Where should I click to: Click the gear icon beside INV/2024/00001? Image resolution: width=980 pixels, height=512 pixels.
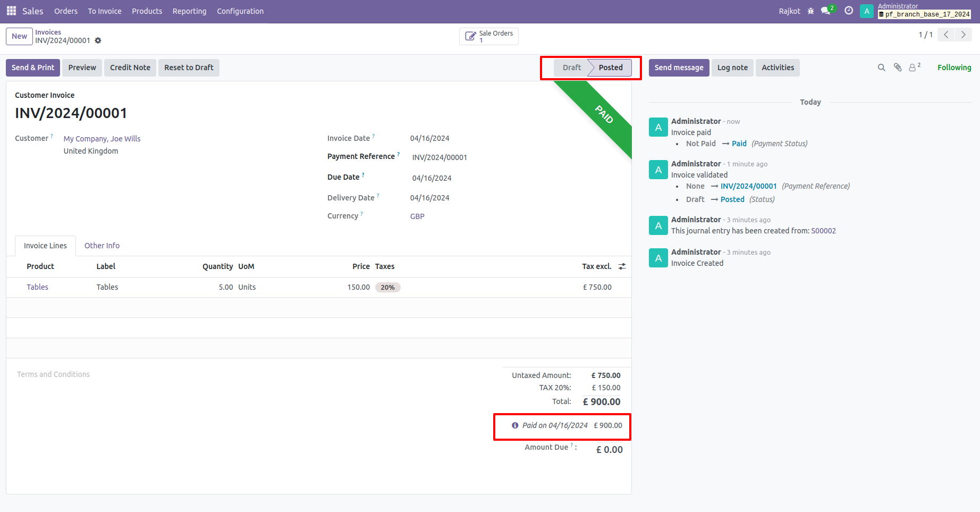(98, 40)
